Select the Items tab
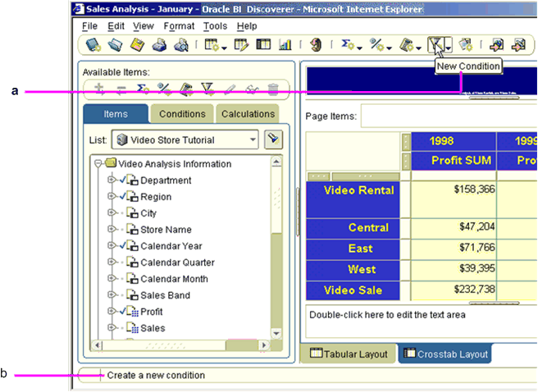This screenshot has height=392, width=538. (x=116, y=114)
